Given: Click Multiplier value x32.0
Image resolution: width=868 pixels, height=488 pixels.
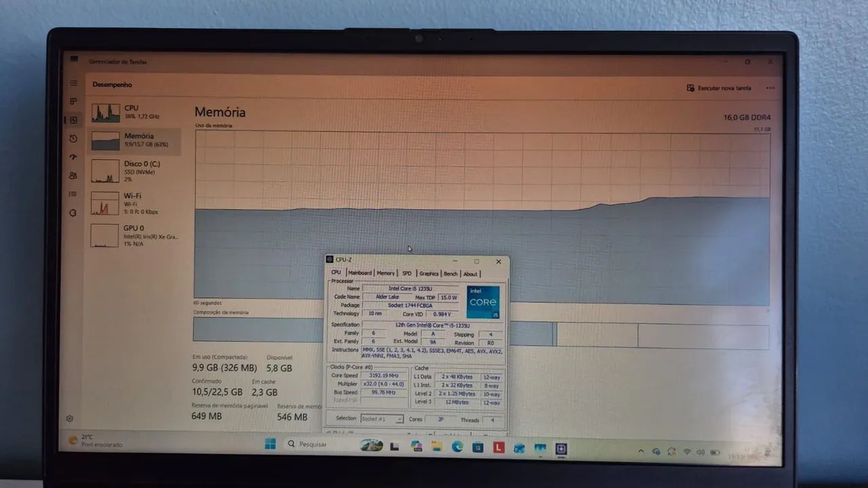Looking at the screenshot, I should (383, 384).
